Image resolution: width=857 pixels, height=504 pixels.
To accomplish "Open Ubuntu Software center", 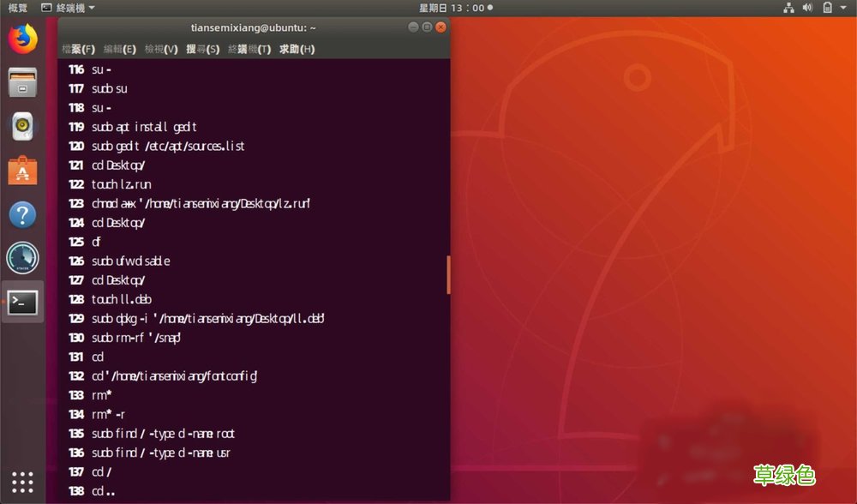I will tap(21, 170).
